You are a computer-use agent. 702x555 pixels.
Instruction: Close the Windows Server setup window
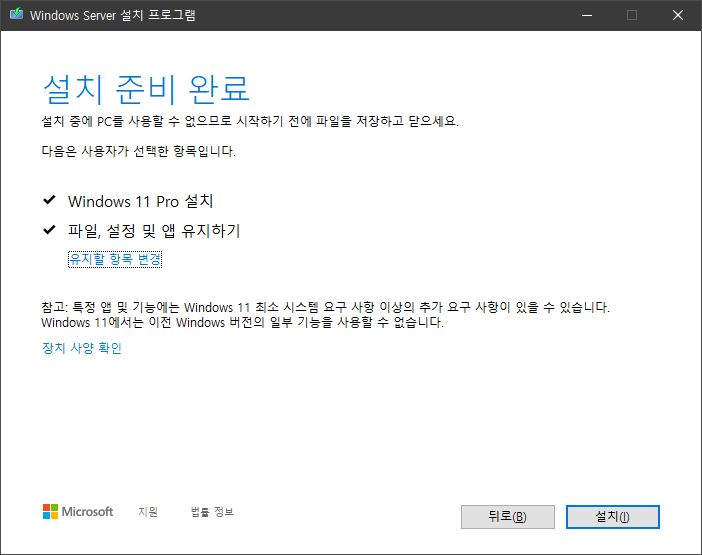pos(678,15)
